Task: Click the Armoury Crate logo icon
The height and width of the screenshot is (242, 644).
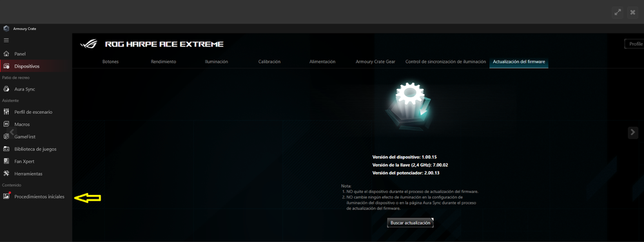Action: pyautogui.click(x=6, y=29)
